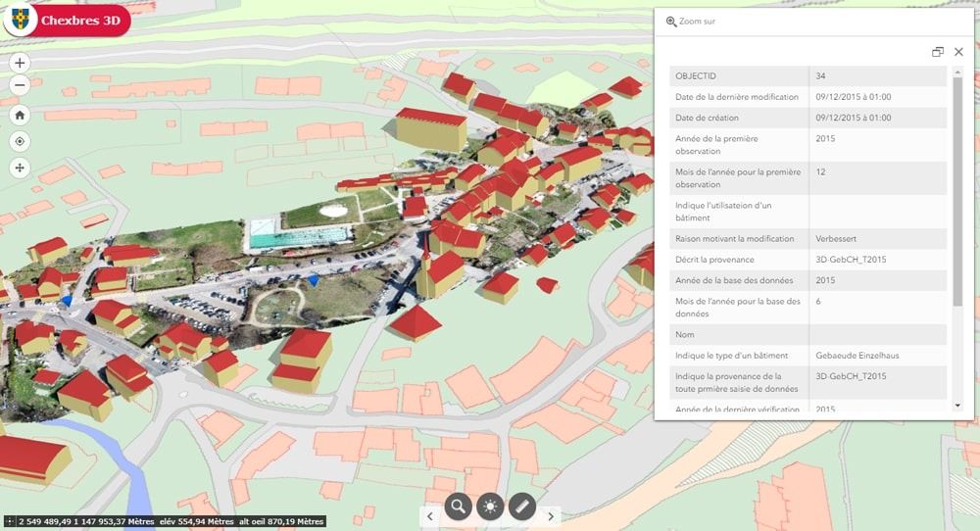The width and height of the screenshot is (980, 531).
Task: Close the attribute popup
Action: click(958, 52)
